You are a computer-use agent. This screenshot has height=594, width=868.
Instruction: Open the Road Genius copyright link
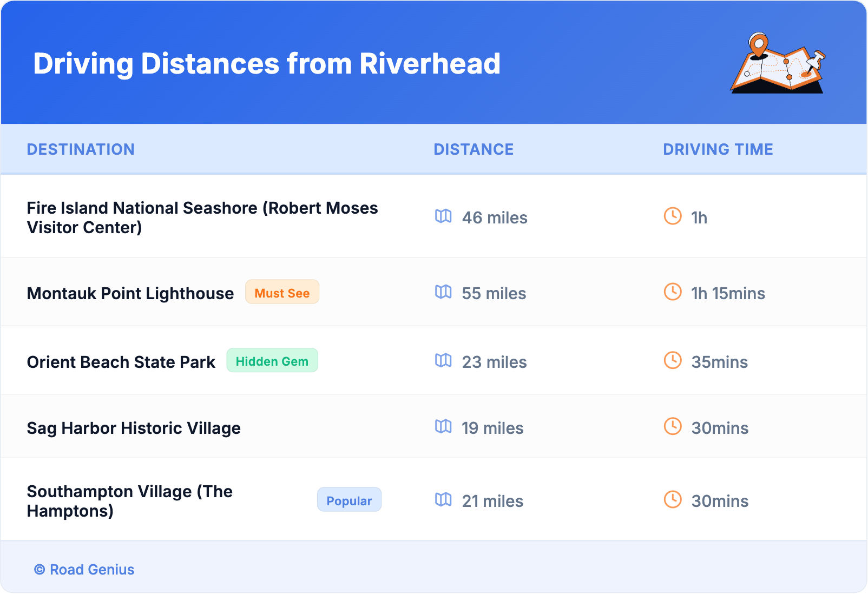point(84,570)
